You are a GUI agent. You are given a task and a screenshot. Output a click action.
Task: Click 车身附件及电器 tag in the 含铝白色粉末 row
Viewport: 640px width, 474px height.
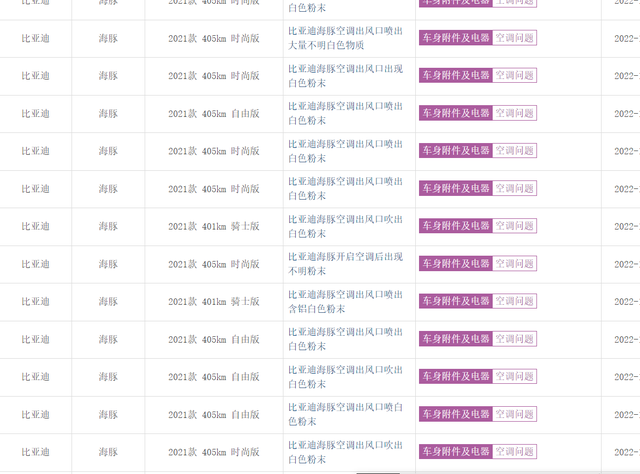(455, 301)
